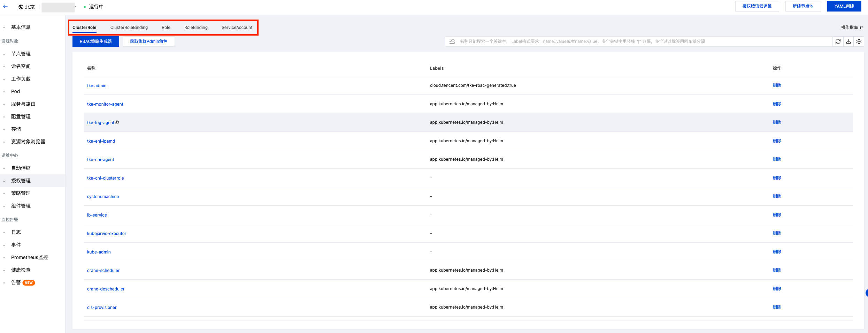Copy the tke-log-agent name icon
868x333 pixels.
tap(117, 122)
